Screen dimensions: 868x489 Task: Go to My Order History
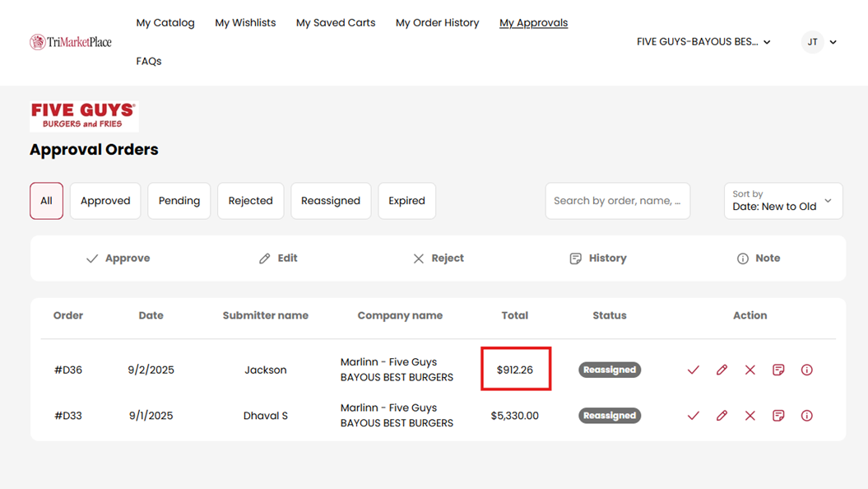click(437, 23)
